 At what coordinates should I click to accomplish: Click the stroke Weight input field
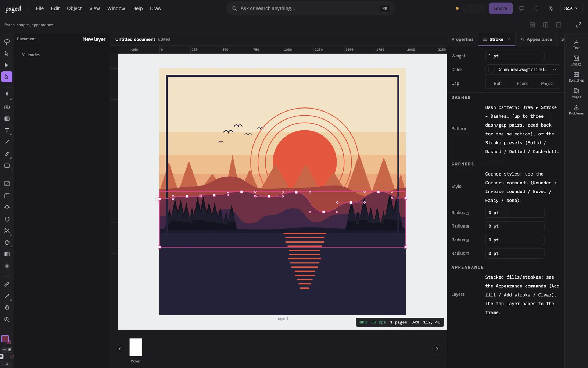(514, 56)
